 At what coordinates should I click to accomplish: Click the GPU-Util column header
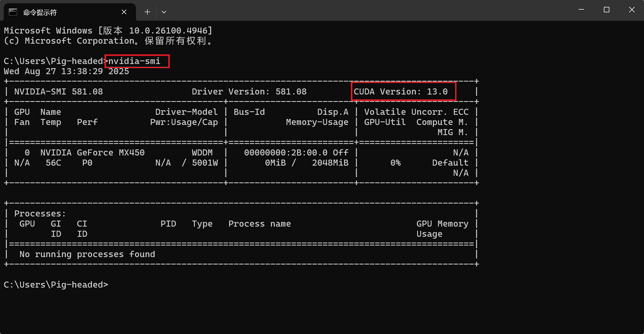coord(385,122)
